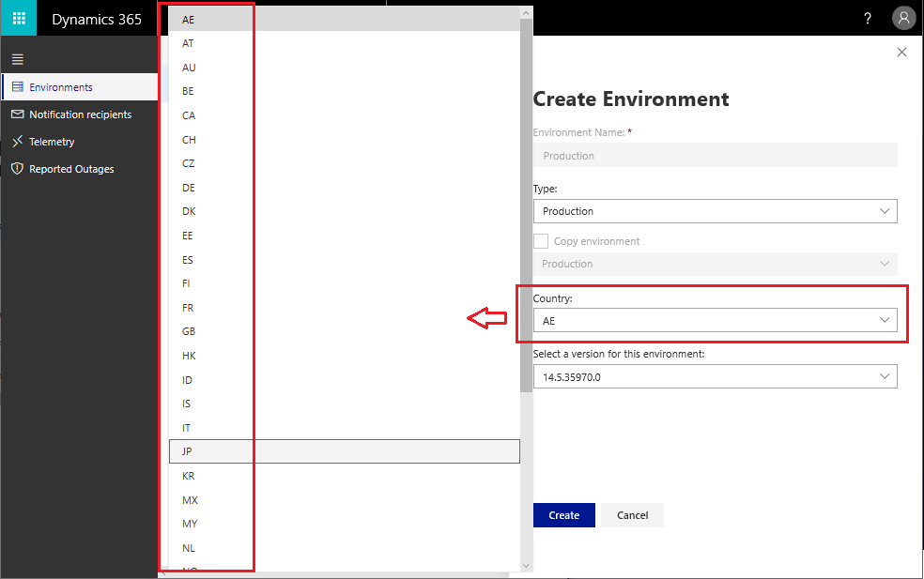Open the user account avatar menu

click(x=903, y=18)
